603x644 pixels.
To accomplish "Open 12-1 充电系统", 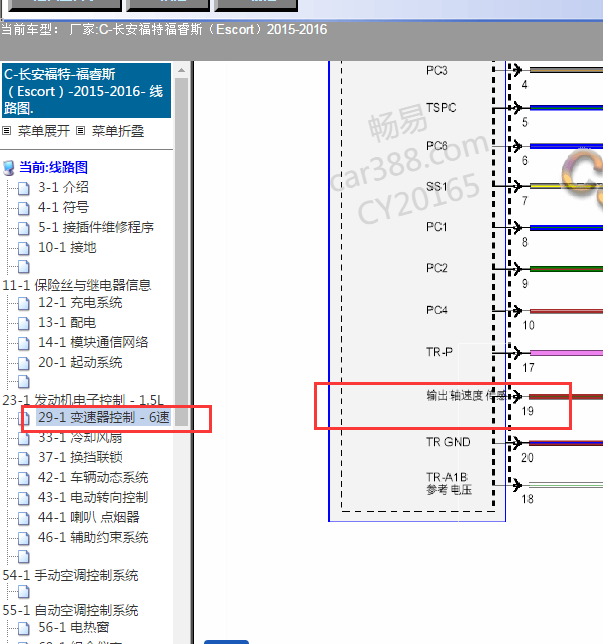I will [x=80, y=303].
